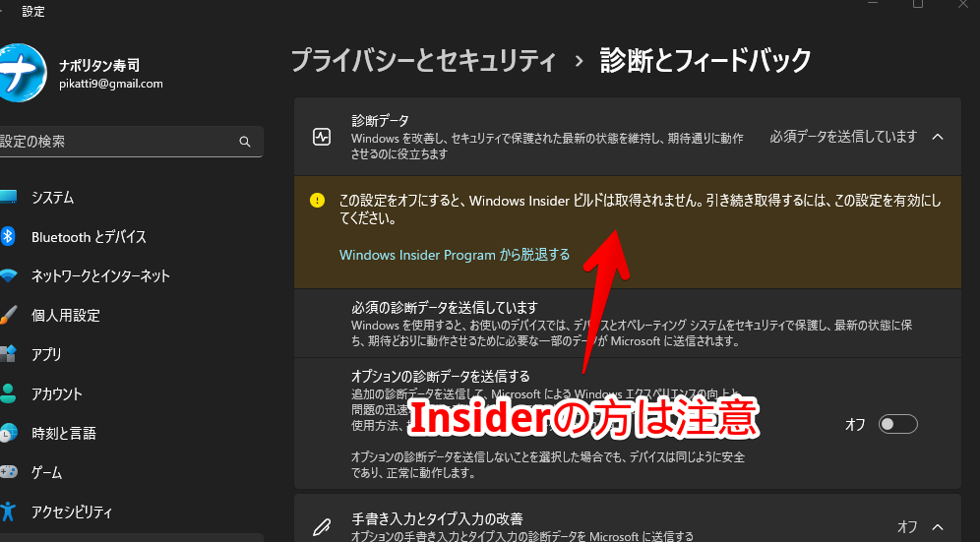The width and height of the screenshot is (980, 542).
Task: Select the 時刻と言語 globe clock icon
Action: (x=9, y=433)
